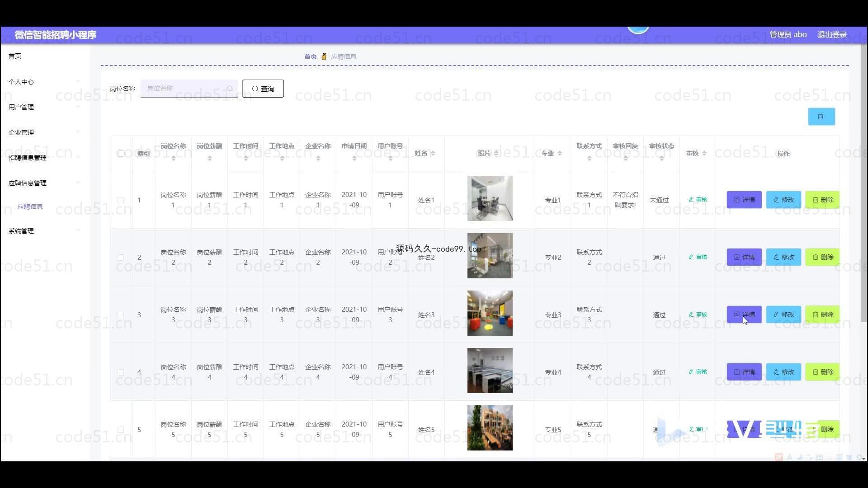Image resolution: width=868 pixels, height=488 pixels.
Task: Sort table by 专业 column
Action: [559, 154]
